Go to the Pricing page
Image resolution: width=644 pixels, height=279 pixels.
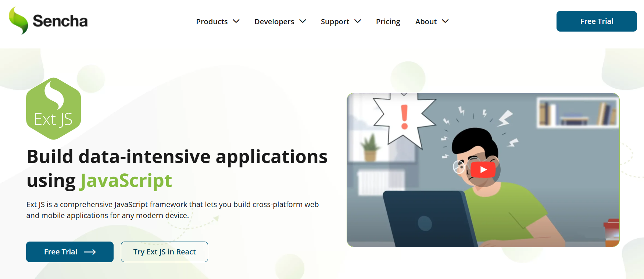tap(388, 22)
